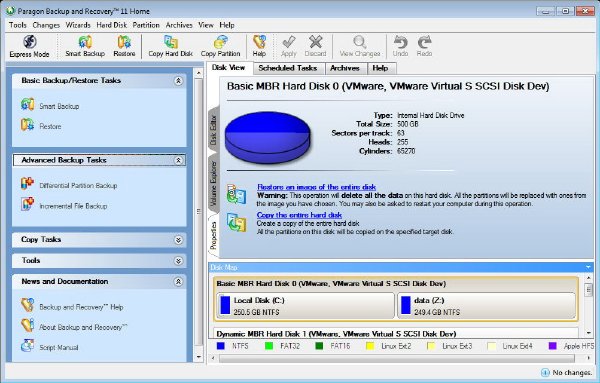Open the Changes menu
The height and width of the screenshot is (383, 600).
(46, 25)
